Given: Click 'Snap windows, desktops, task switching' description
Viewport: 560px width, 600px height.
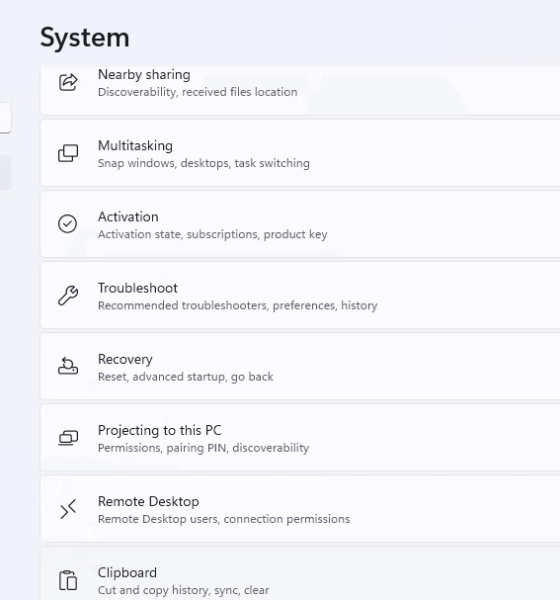Looking at the screenshot, I should pos(204,163).
